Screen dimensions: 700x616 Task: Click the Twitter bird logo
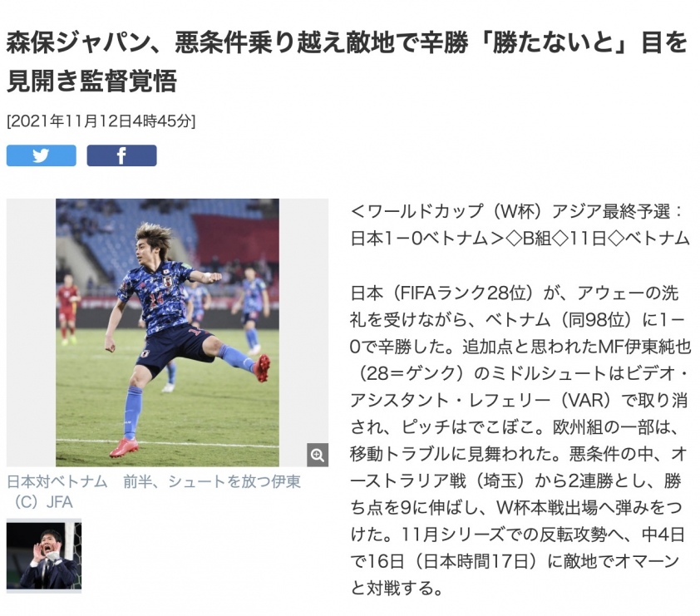point(41,155)
